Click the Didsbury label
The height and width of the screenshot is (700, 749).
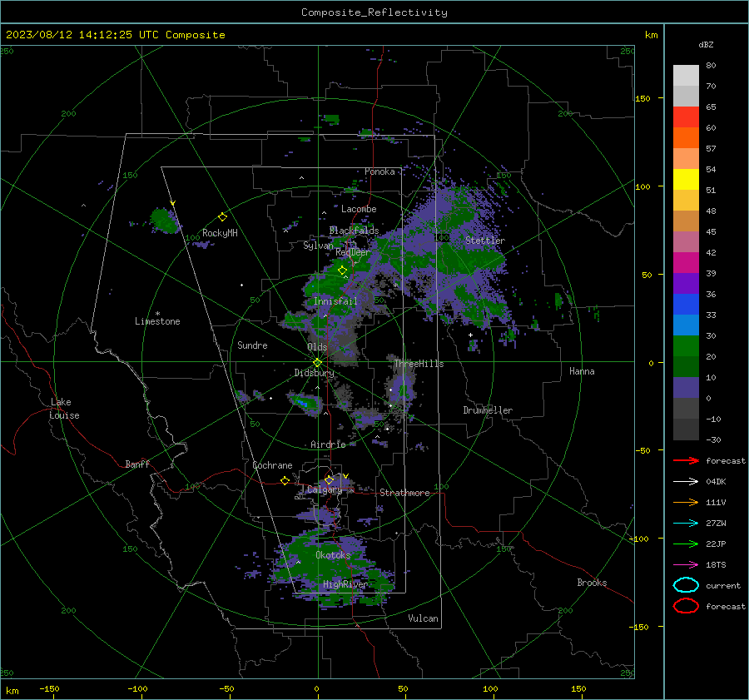(x=314, y=373)
